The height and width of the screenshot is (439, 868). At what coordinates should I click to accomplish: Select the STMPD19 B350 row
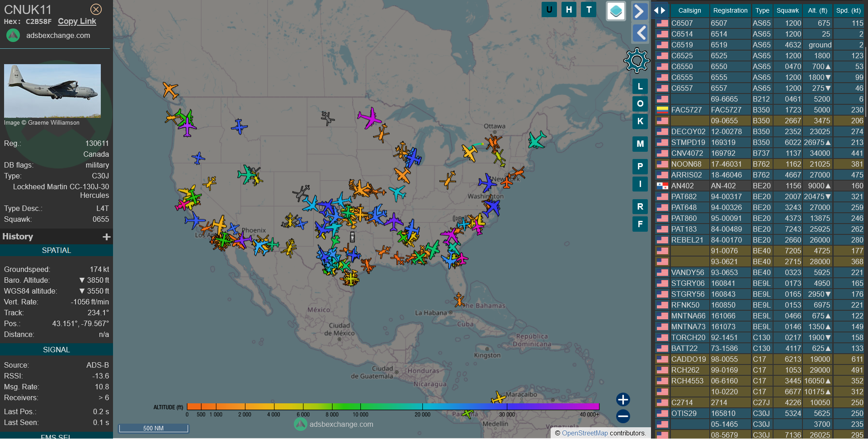pos(759,142)
